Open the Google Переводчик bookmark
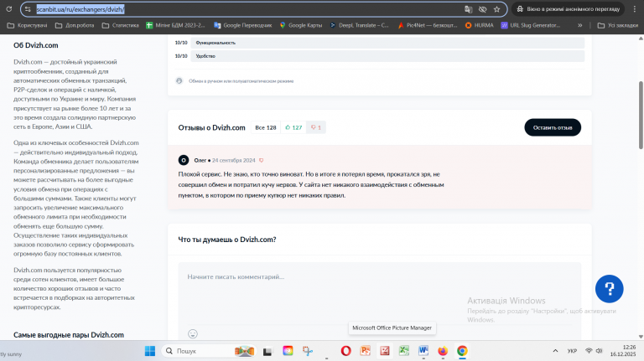The width and height of the screenshot is (644, 361). click(x=242, y=25)
